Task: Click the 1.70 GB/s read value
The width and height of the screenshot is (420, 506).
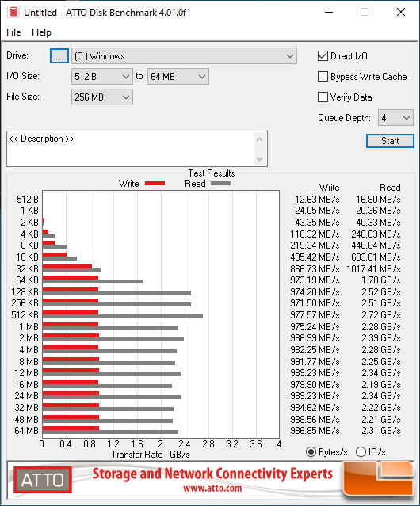Action: coord(381,280)
